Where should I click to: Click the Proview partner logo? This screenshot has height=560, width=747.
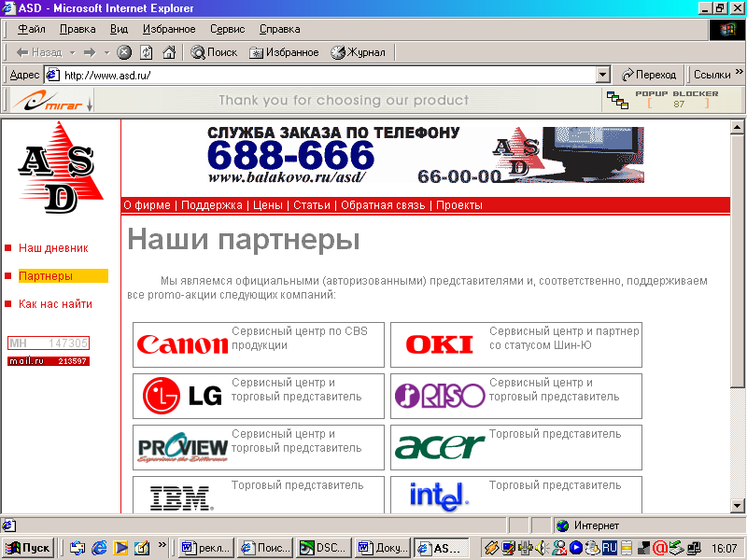[182, 447]
